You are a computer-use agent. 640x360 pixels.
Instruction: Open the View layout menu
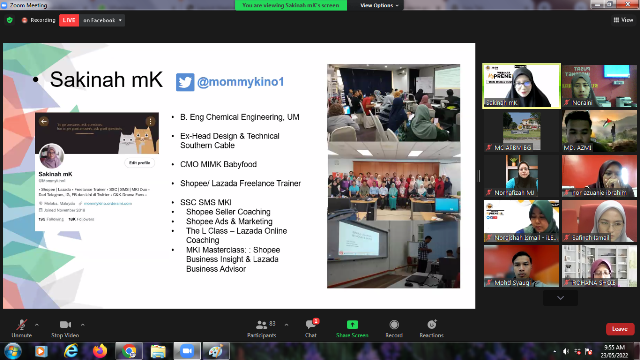tap(623, 20)
